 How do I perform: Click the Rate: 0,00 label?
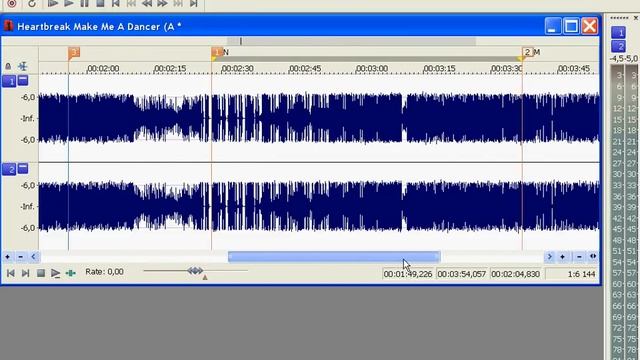coord(104,272)
